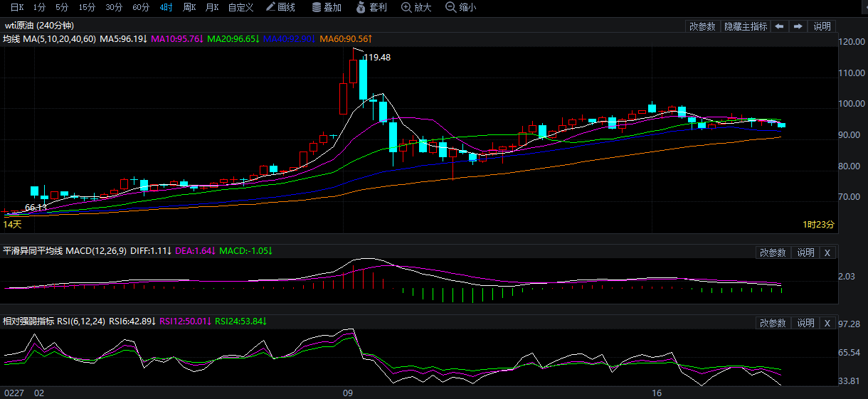Open 说明 for the RSI panel
This screenshot has height=399, width=868.
coord(805,323)
